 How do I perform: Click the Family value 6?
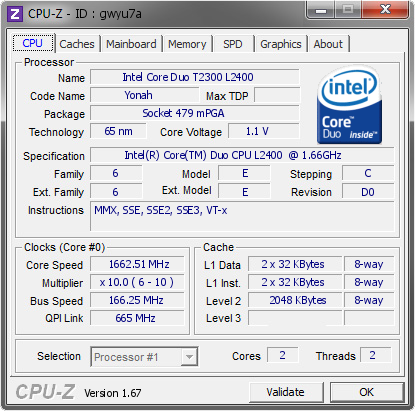(x=116, y=173)
